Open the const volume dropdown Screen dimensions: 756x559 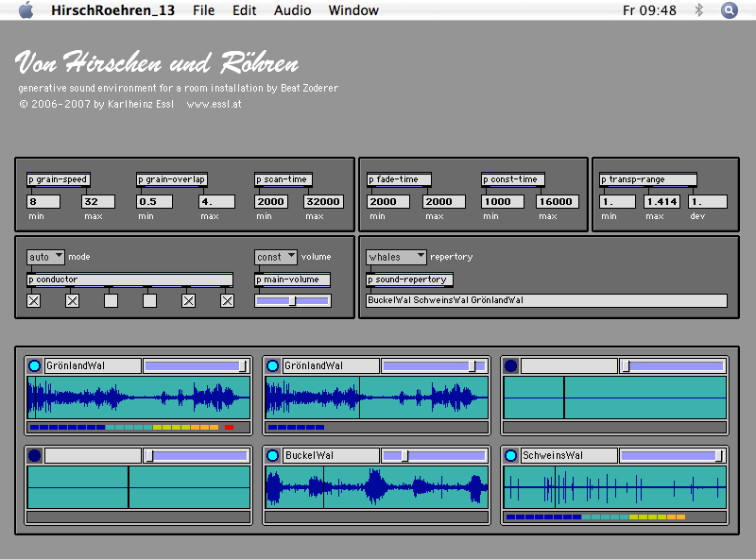(x=275, y=257)
